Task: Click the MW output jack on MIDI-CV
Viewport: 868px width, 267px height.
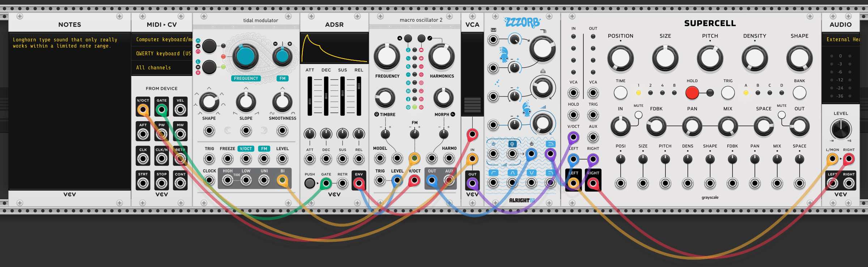Action: point(180,134)
